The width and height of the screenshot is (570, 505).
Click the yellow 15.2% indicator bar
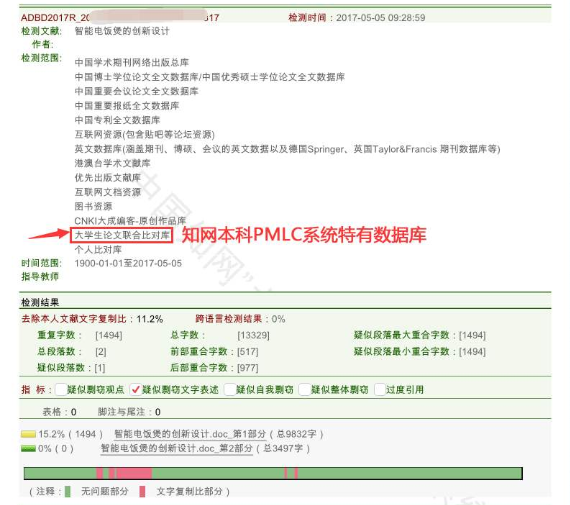[x=28, y=434]
